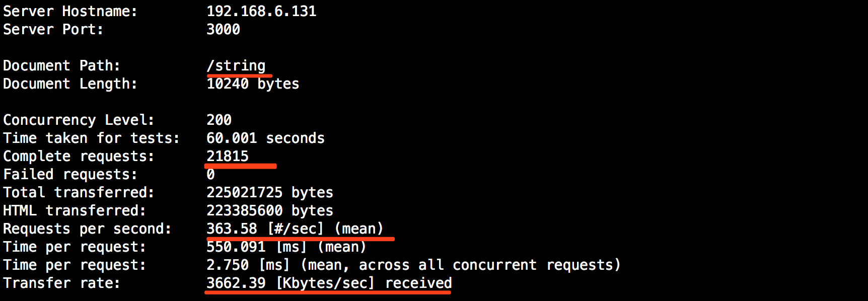The image size is (868, 301).
Task: Click the concurrency level value 200
Action: click(x=219, y=120)
